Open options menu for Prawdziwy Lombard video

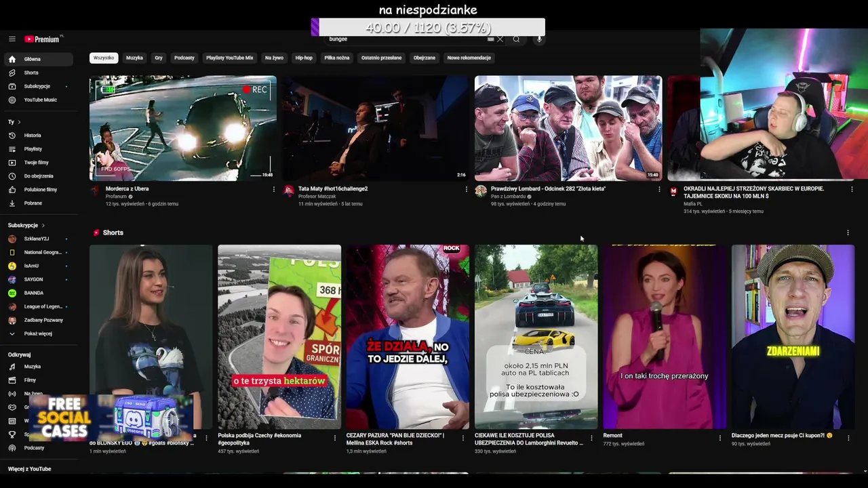[659, 189]
